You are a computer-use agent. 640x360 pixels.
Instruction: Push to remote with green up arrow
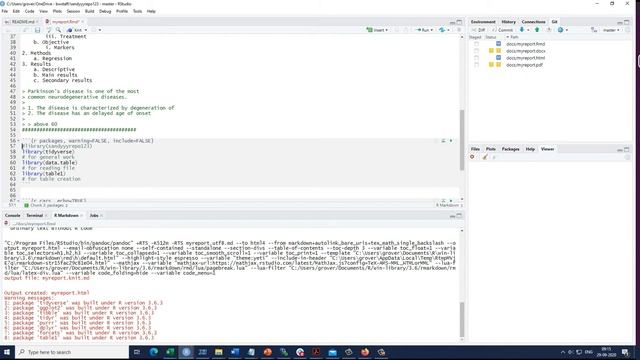click(537, 30)
